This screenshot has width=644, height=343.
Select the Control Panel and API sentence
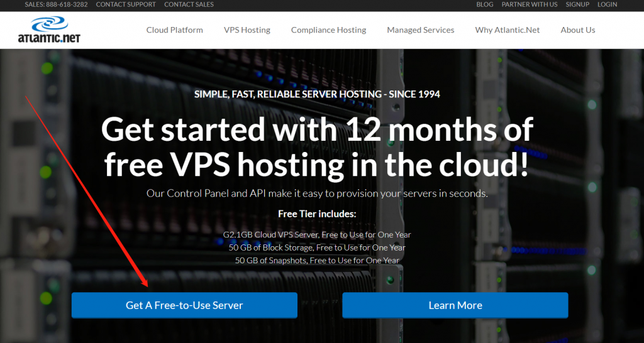coord(317,193)
